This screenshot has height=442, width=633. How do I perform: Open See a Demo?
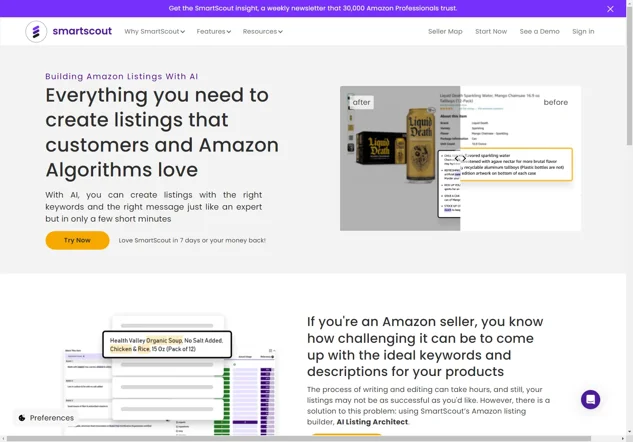[x=539, y=31]
